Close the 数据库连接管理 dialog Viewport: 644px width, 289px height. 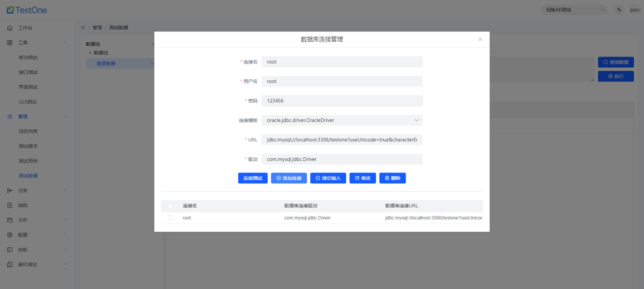click(x=480, y=39)
